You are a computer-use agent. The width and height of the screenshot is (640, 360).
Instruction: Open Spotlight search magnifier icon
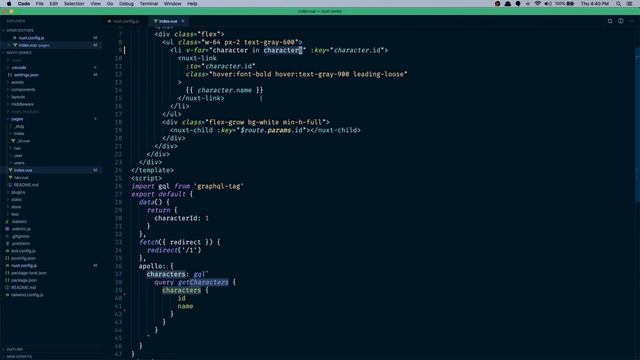[618, 4]
